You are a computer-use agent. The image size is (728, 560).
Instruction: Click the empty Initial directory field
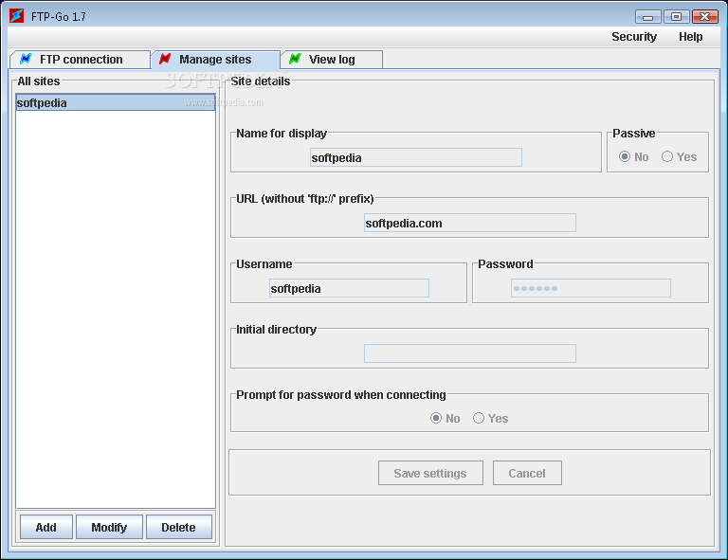470,353
